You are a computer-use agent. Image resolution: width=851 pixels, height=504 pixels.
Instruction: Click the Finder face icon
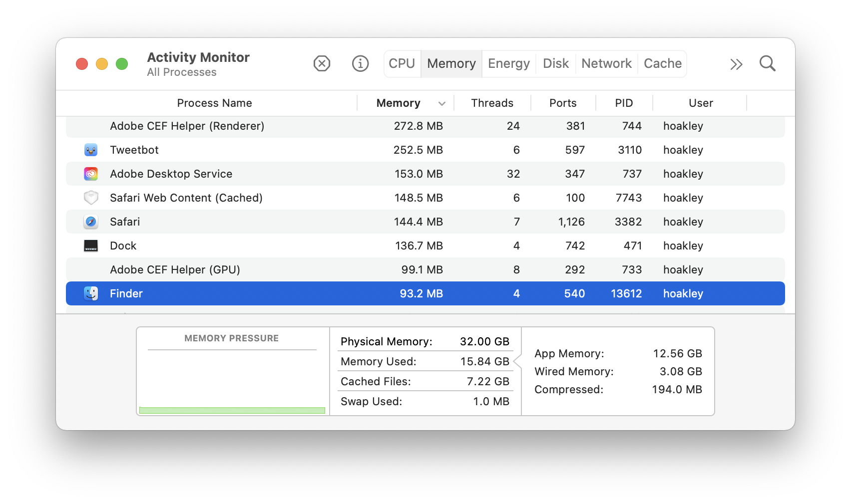tap(91, 293)
